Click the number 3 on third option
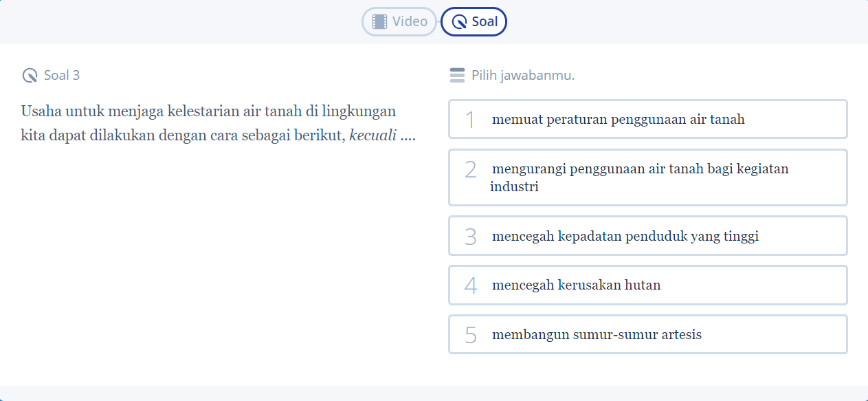Screen dimensions: 868x401 (470, 237)
